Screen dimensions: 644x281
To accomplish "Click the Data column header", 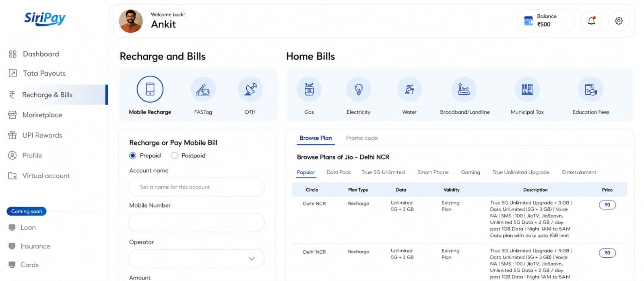I will coord(401,190).
